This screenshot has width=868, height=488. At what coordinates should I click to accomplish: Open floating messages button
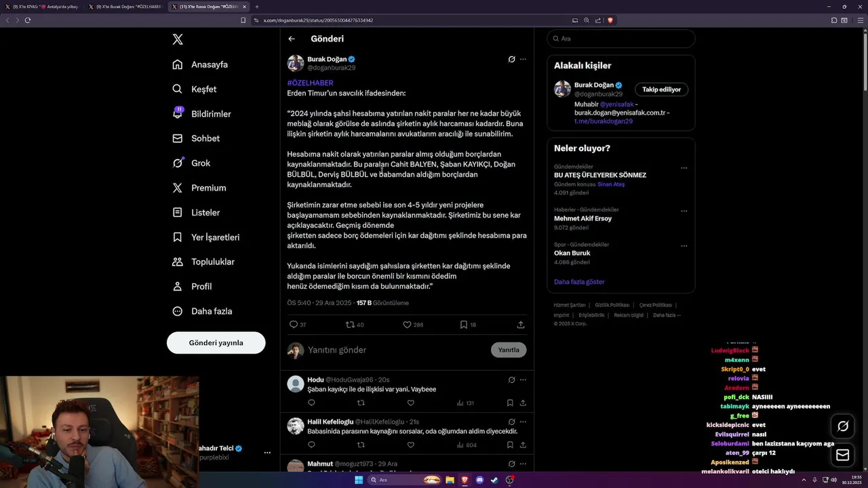coord(843,455)
